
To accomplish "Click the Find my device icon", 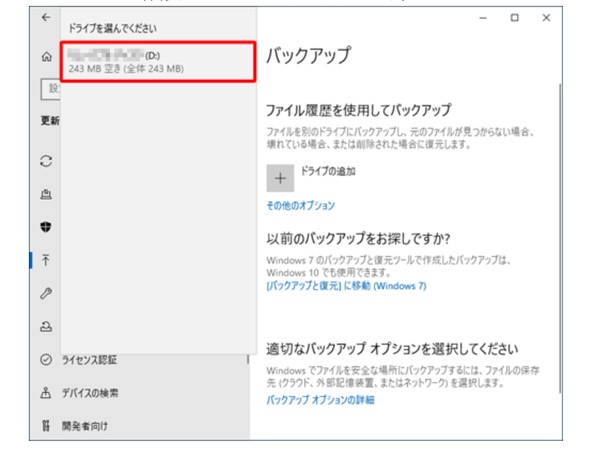I will 46,393.
